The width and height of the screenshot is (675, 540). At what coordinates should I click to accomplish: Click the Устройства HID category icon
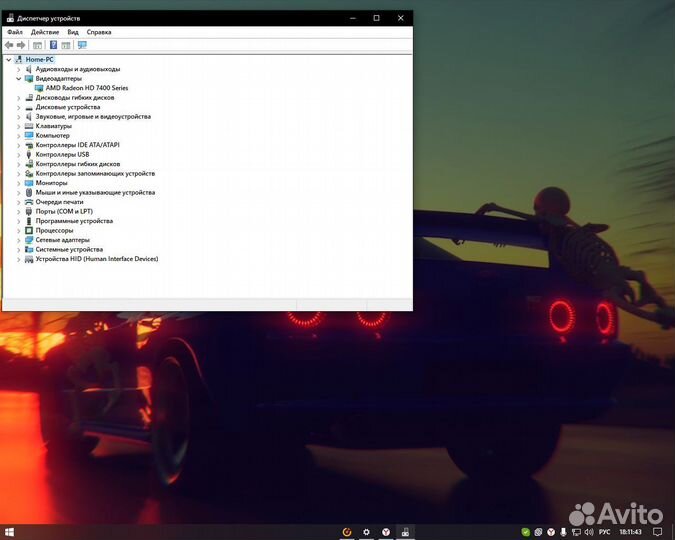(x=29, y=259)
